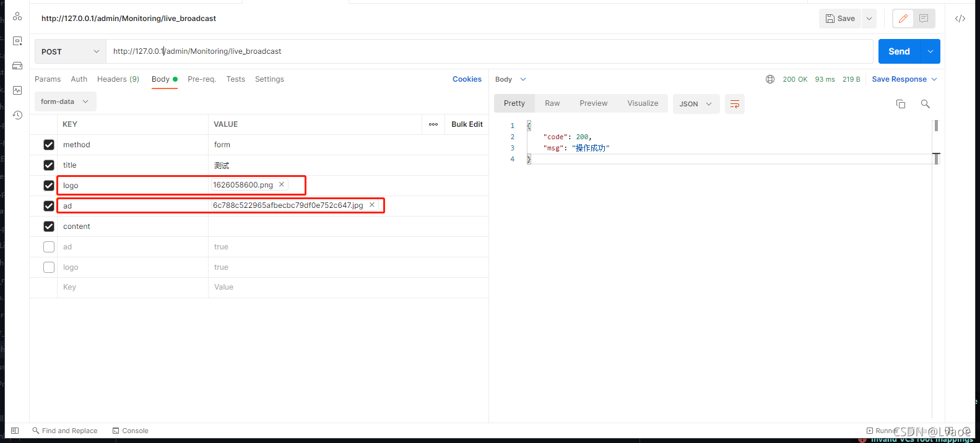The image size is (980, 443).
Task: Uncheck the enabled ad file row checkbox
Action: point(49,206)
